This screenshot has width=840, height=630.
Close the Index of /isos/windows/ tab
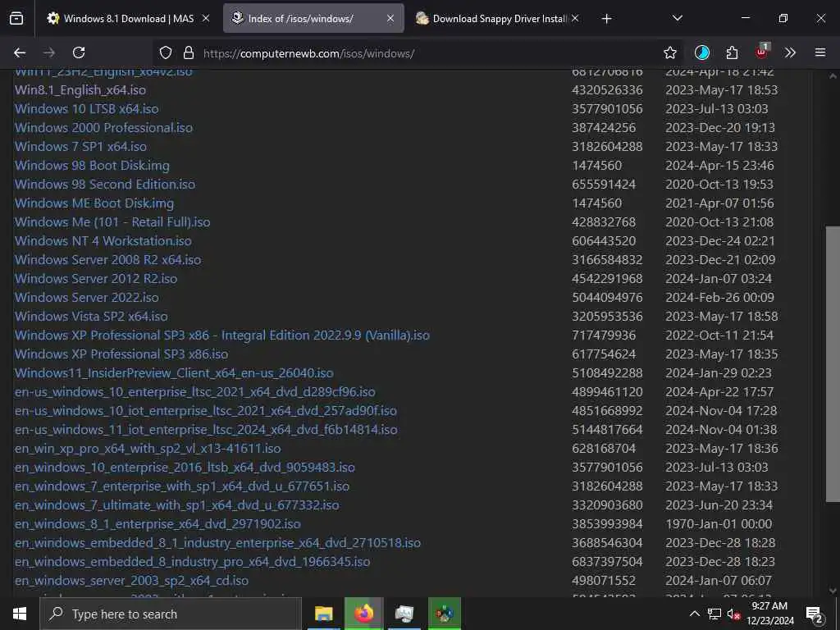coord(390,18)
